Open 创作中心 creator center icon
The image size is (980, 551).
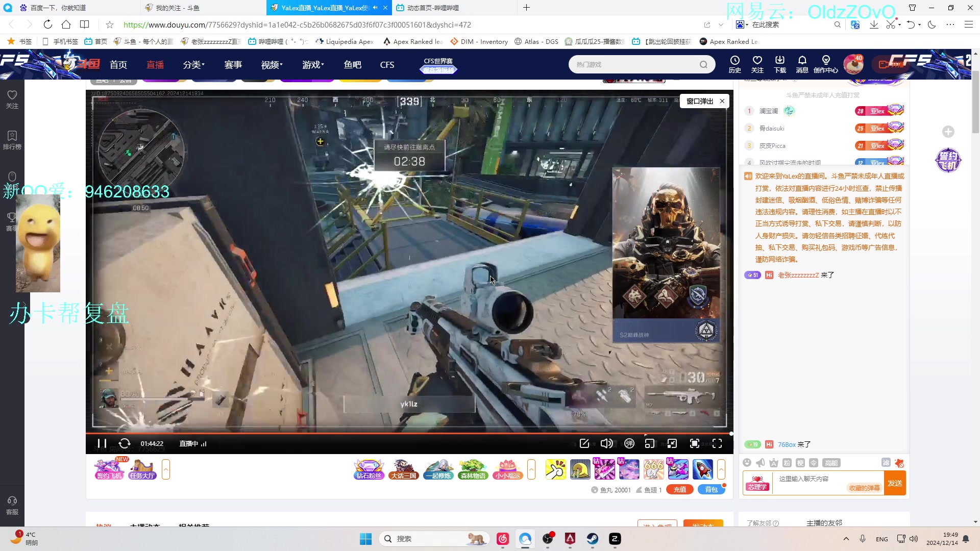[x=826, y=64]
